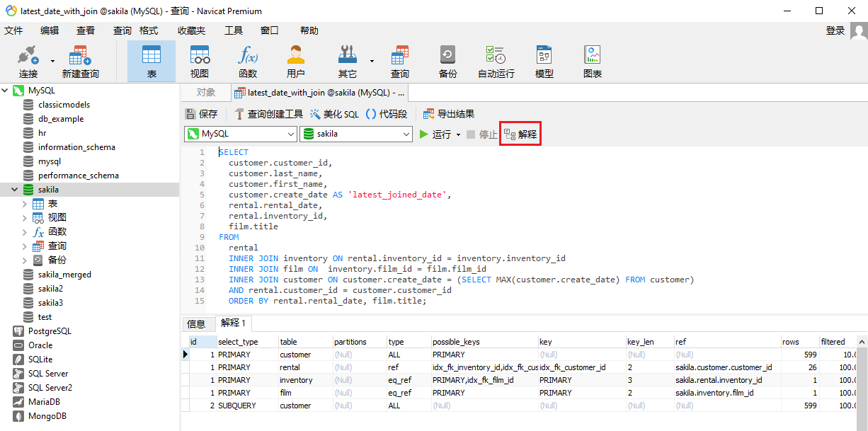The width and height of the screenshot is (868, 431).
Task: Select the Table (表) toolbar icon
Action: 152,62
